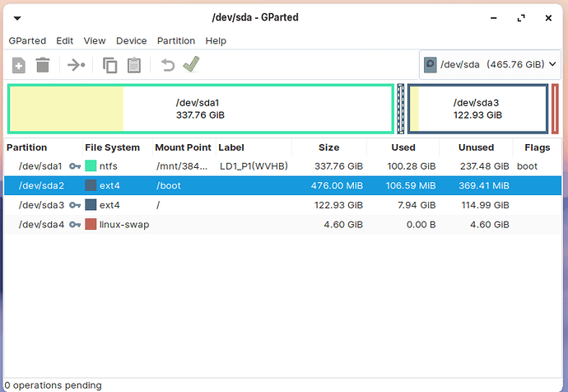Click the ext4 color swatch for sda2

tap(91, 185)
